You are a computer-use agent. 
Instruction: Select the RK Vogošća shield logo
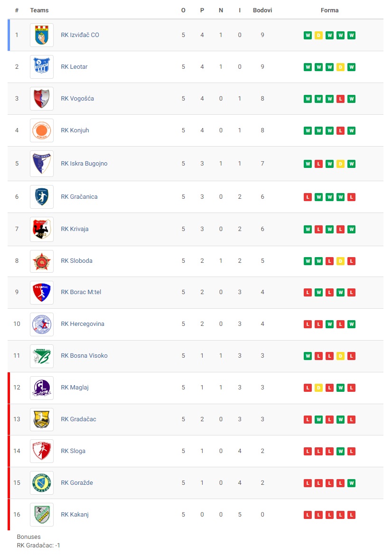pyautogui.click(x=42, y=99)
